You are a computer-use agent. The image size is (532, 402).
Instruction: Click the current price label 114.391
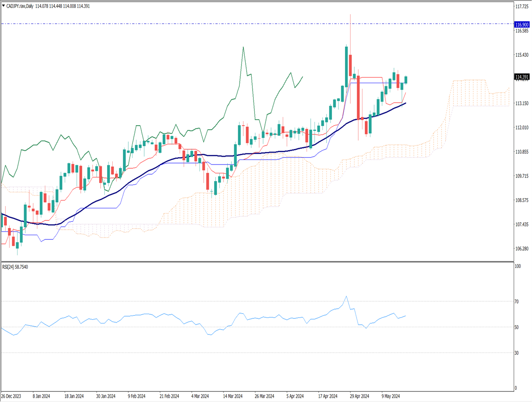tap(521, 77)
